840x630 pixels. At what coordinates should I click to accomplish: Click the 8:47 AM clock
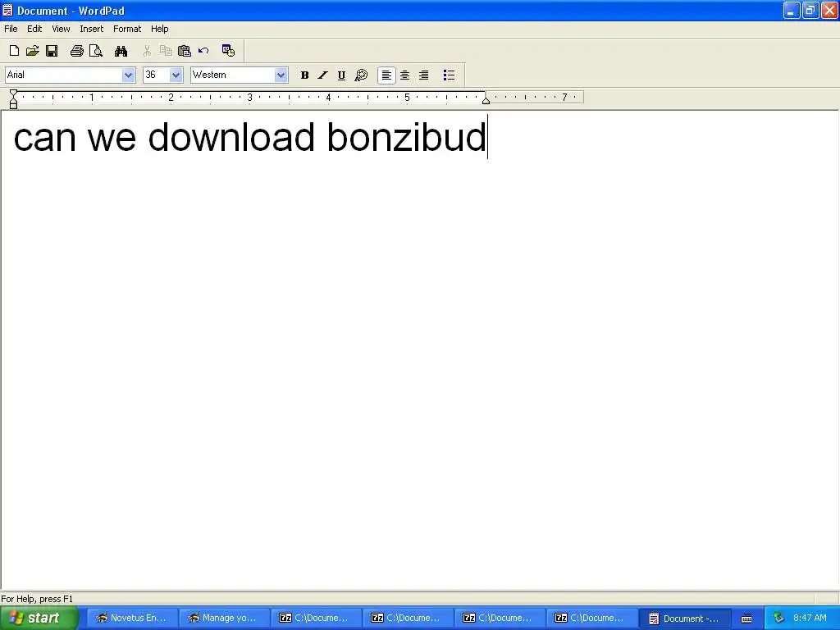pyautogui.click(x=810, y=619)
